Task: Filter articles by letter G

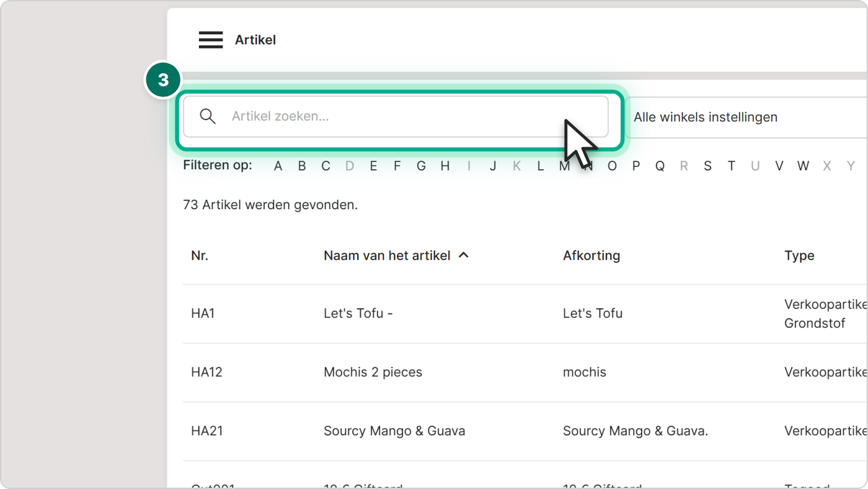Action: click(421, 166)
